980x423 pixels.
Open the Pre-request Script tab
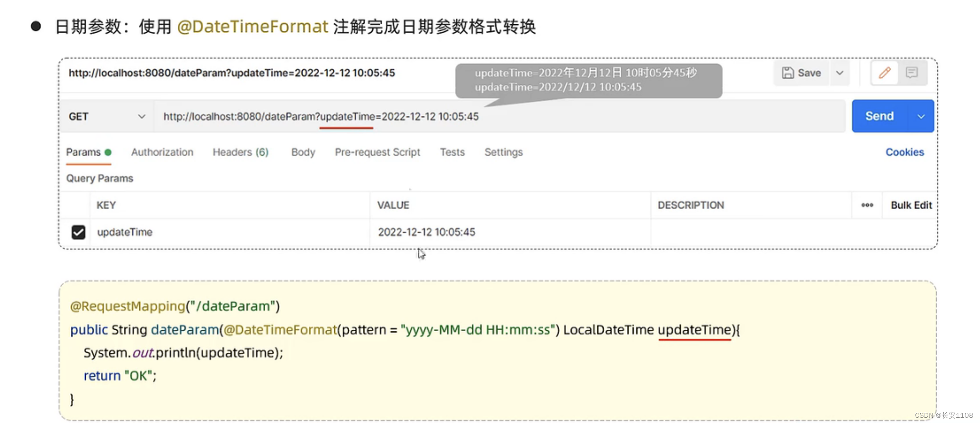pos(378,152)
